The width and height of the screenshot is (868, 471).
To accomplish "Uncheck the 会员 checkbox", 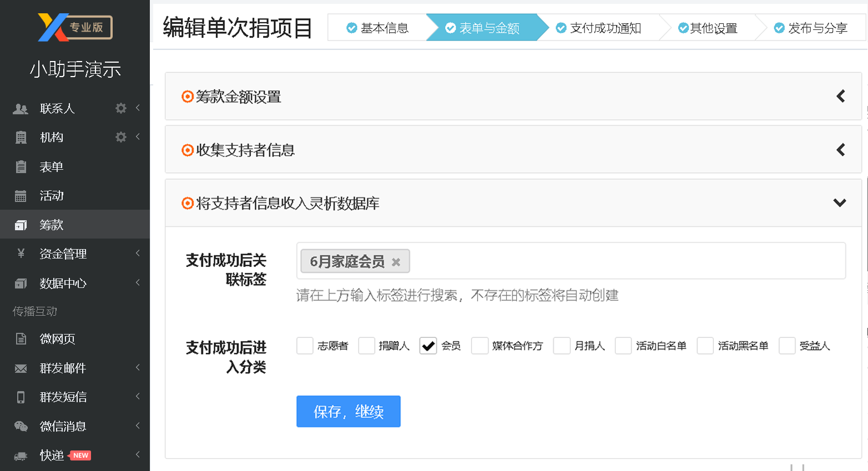I will [x=428, y=346].
